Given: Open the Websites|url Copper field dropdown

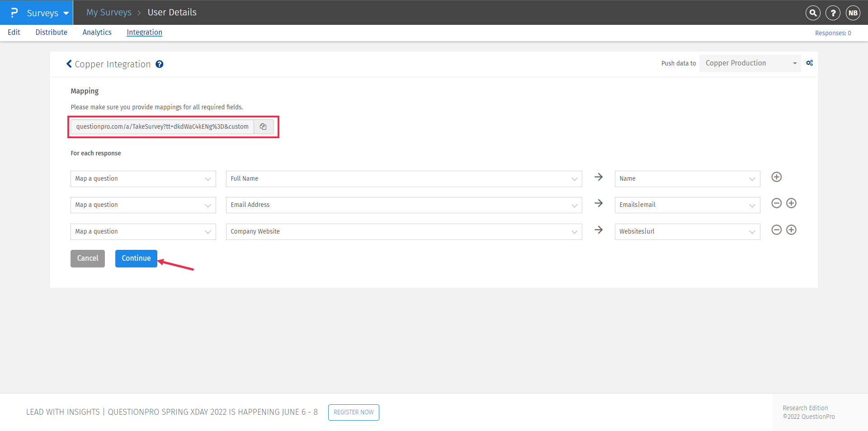Looking at the screenshot, I should click(687, 232).
